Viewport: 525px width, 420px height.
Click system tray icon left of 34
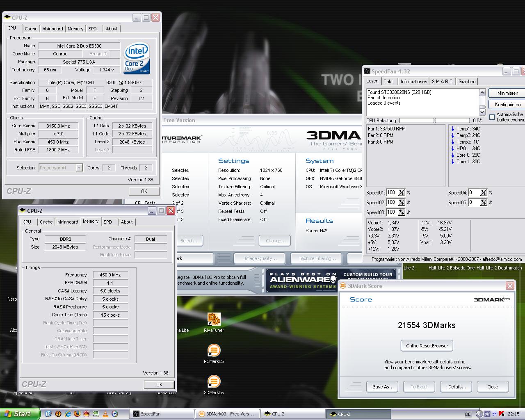coord(487,414)
